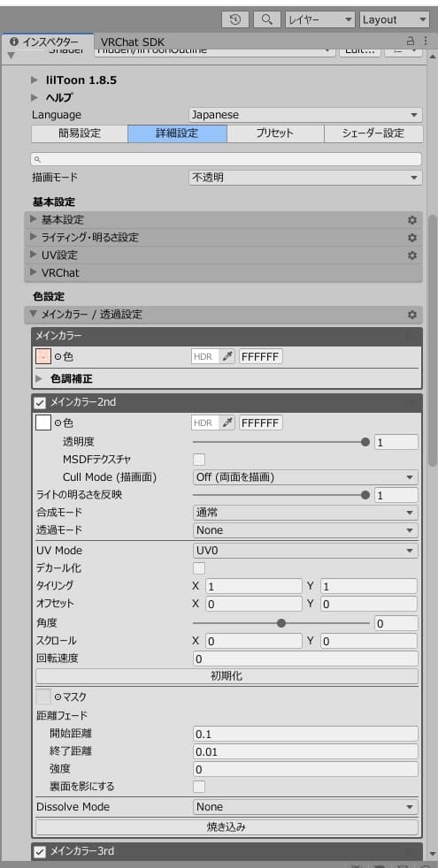Edit the タイリング X field

coord(254,586)
